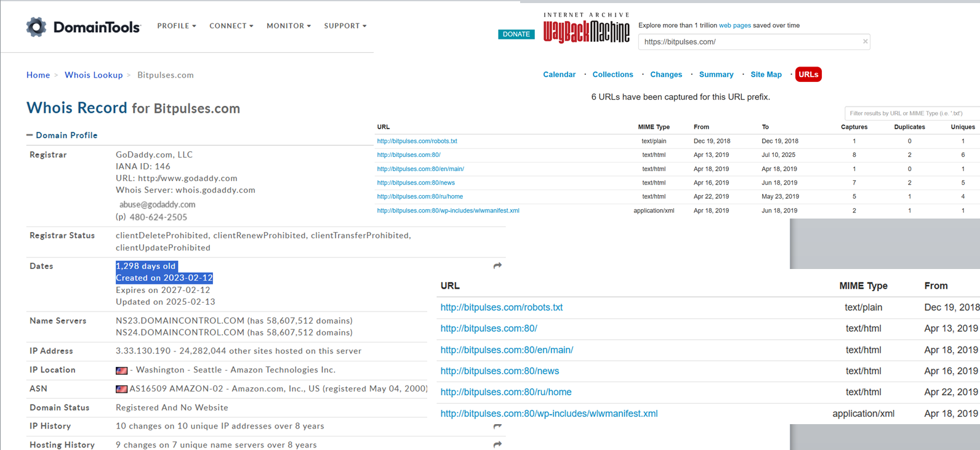Open the web pages link
The height and width of the screenshot is (450, 980).
pos(735,25)
